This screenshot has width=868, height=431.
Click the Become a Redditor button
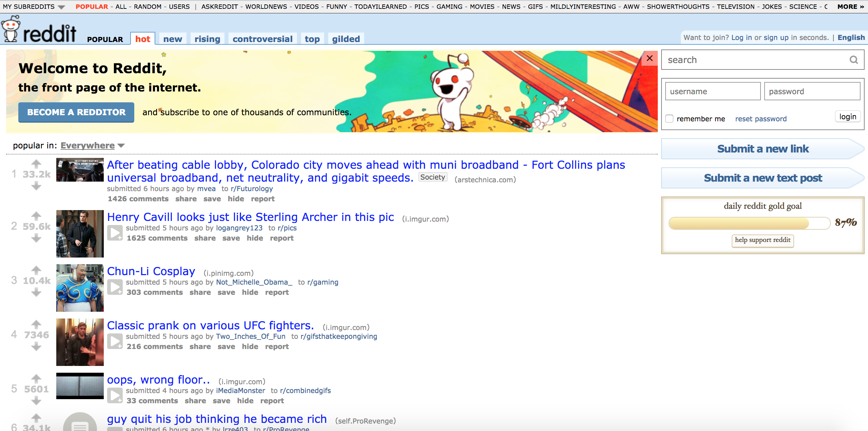pos(76,112)
